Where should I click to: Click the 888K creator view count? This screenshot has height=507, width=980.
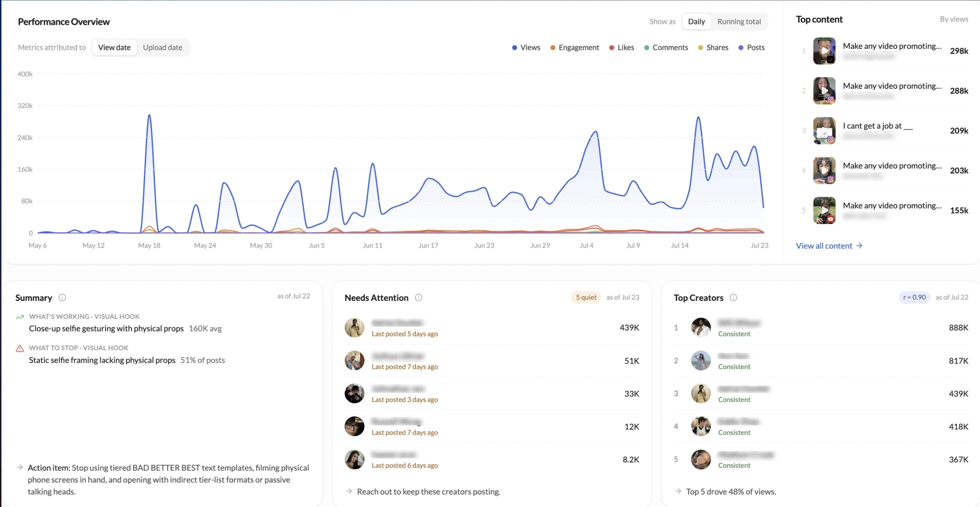click(x=958, y=327)
